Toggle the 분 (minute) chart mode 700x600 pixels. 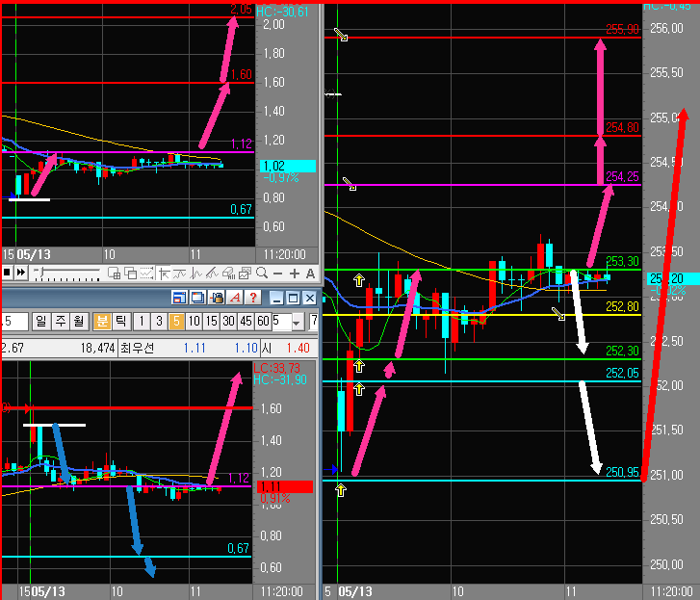[x=102, y=321]
